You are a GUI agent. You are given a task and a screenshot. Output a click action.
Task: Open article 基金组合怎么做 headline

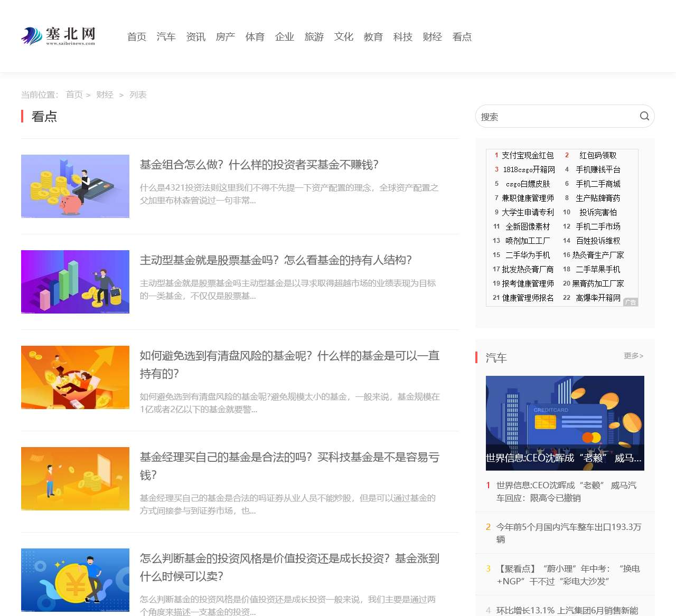click(x=259, y=165)
